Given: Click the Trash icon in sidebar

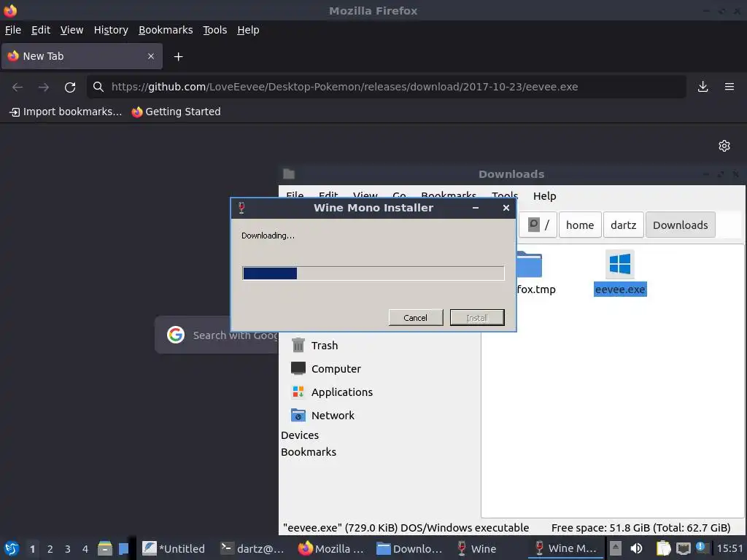Looking at the screenshot, I should (298, 345).
